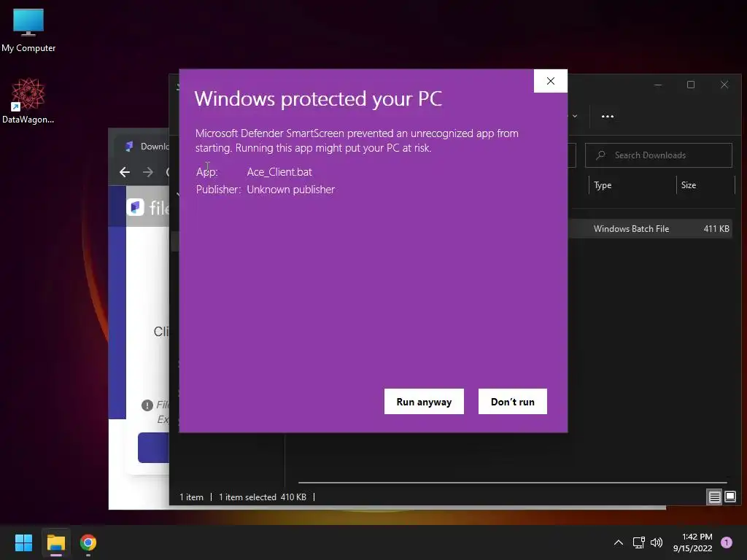Close the File Explorer window
Screen dimensions: 747x560
724,85
